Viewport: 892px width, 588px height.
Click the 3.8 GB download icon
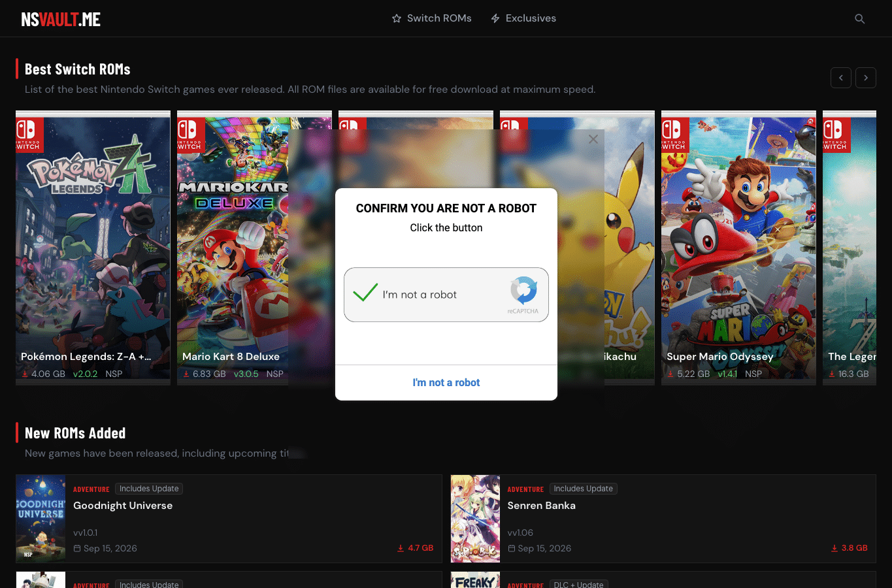point(834,548)
